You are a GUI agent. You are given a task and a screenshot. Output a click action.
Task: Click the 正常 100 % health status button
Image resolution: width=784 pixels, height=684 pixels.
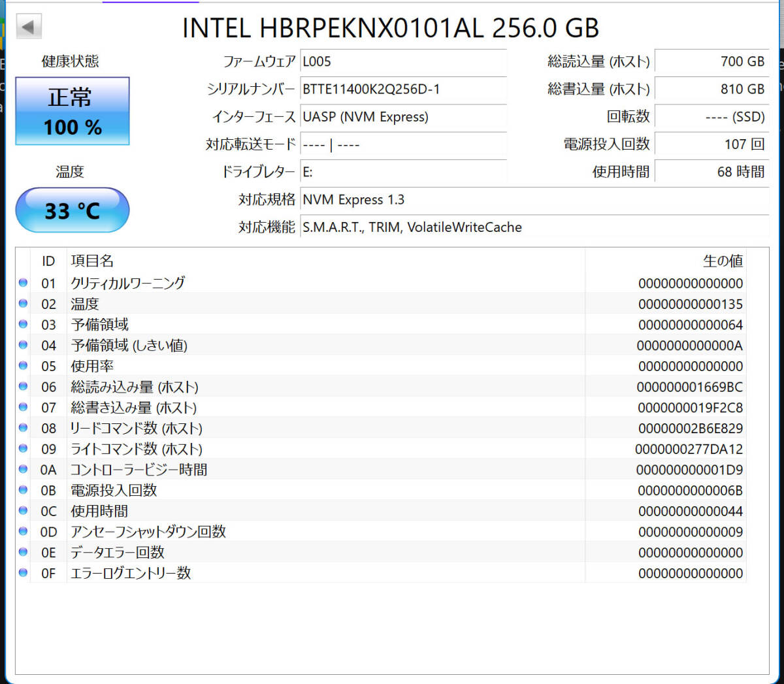point(73,111)
